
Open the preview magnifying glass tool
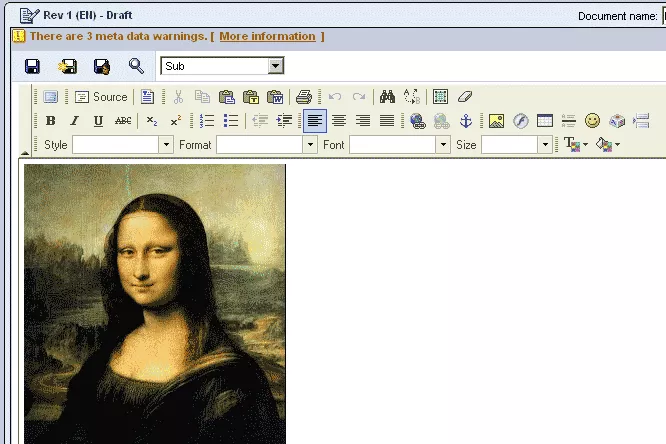[136, 66]
